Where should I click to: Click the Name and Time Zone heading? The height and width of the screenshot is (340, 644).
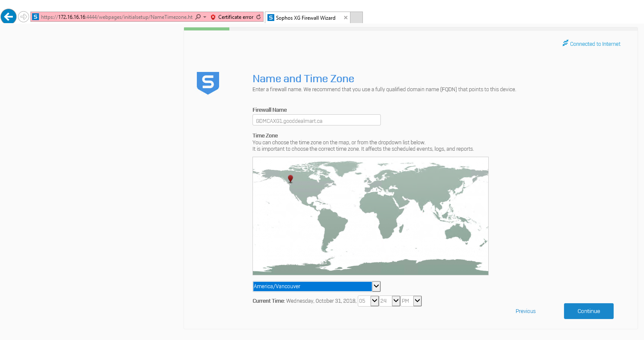pos(303,79)
